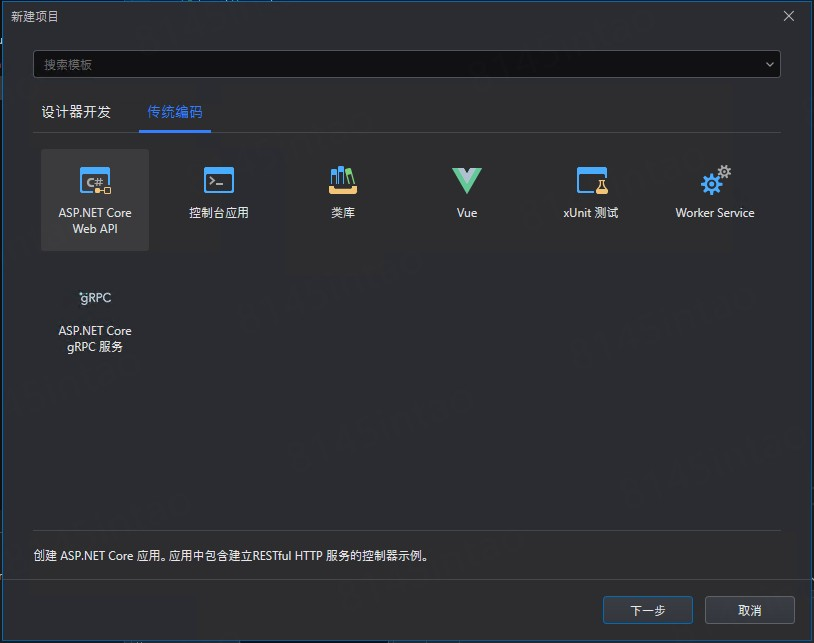Switch to the 设计器开发 tab
This screenshot has width=814, height=643.
(76, 112)
